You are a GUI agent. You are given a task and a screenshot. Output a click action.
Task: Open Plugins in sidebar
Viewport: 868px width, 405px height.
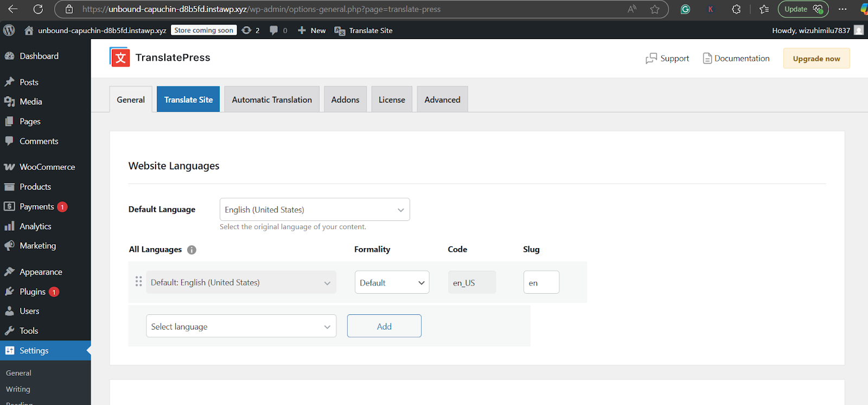click(33, 292)
